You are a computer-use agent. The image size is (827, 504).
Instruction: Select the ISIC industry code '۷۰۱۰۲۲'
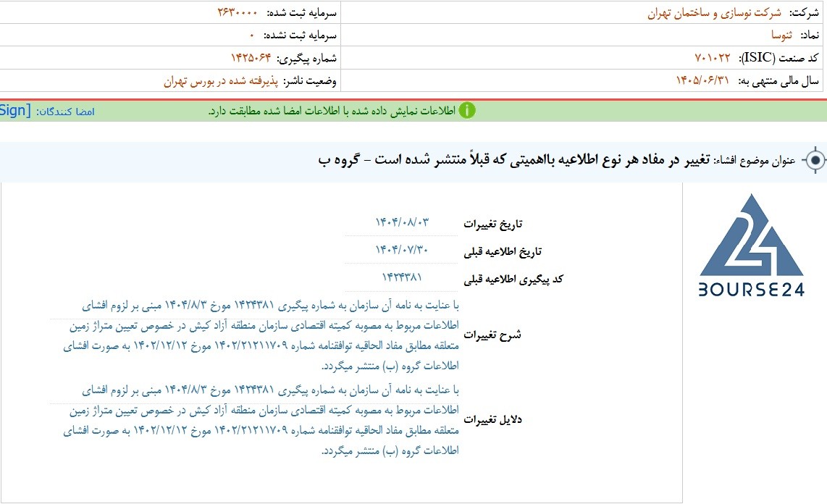pos(712,58)
